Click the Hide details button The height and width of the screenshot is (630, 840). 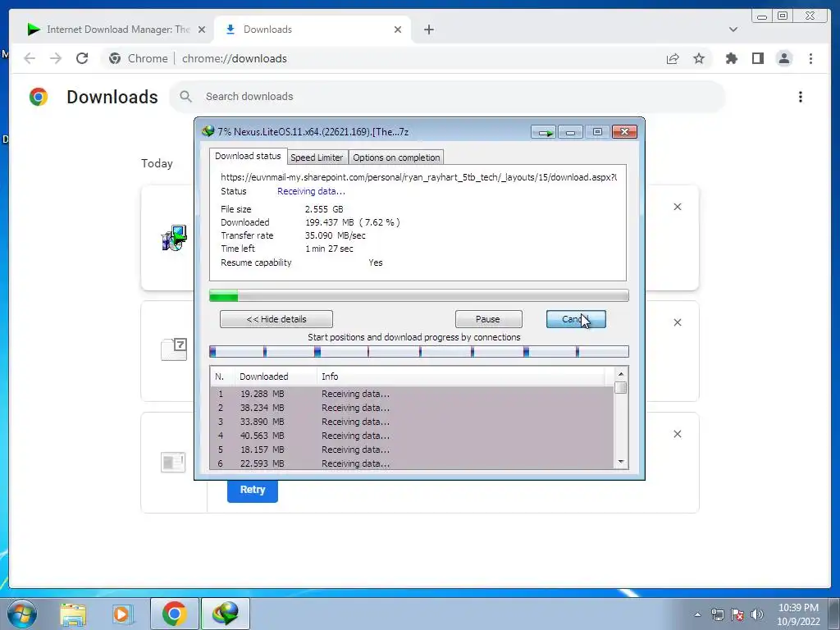click(x=276, y=319)
